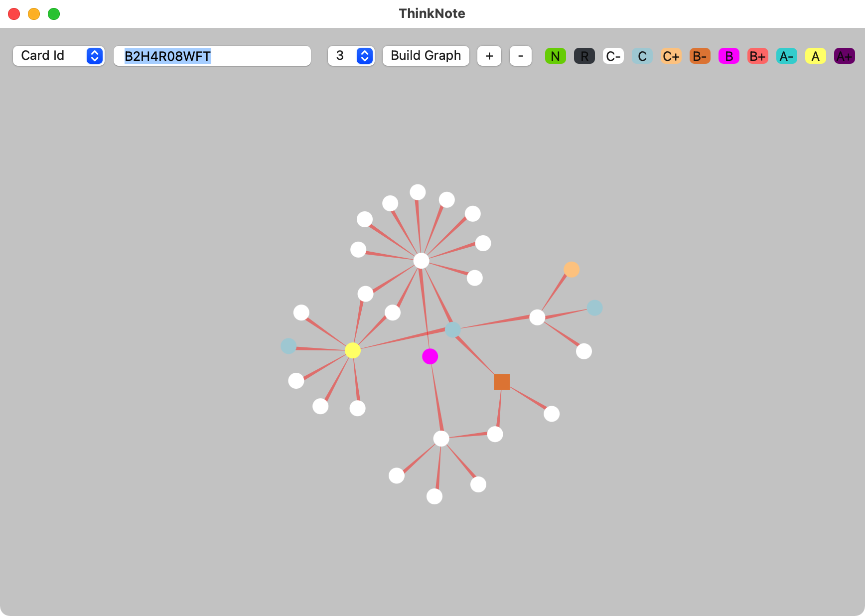Click the card ID text field B2H4R08WFT
This screenshot has height=616, width=865.
click(212, 56)
